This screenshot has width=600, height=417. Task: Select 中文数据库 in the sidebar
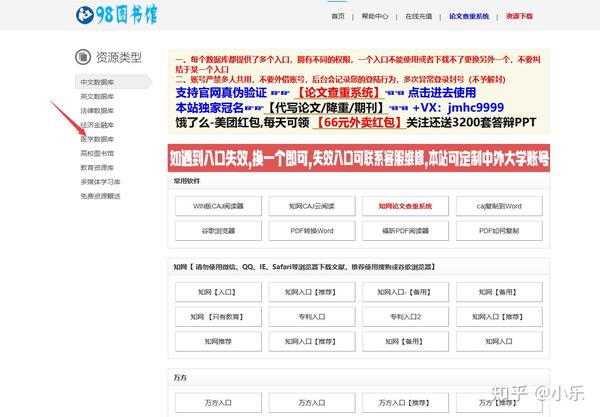[113, 82]
